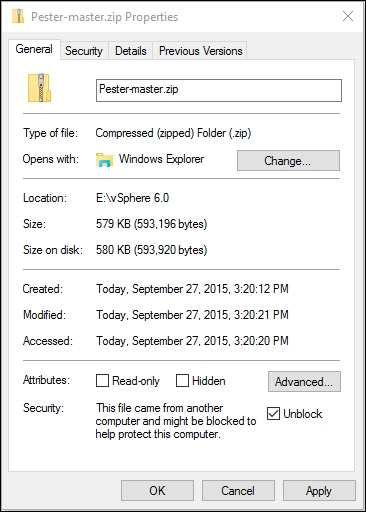Click the Change... button for Opens with

click(288, 161)
